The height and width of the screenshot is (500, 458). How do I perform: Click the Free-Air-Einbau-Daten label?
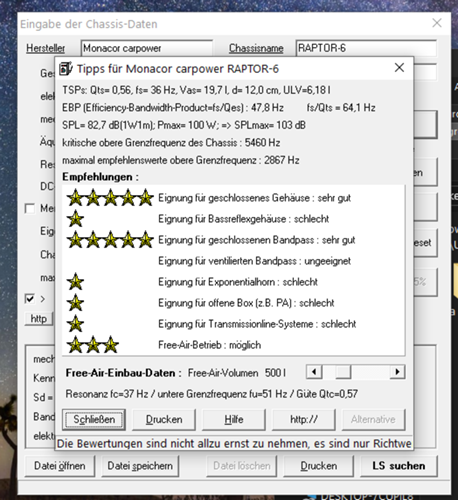123,373
